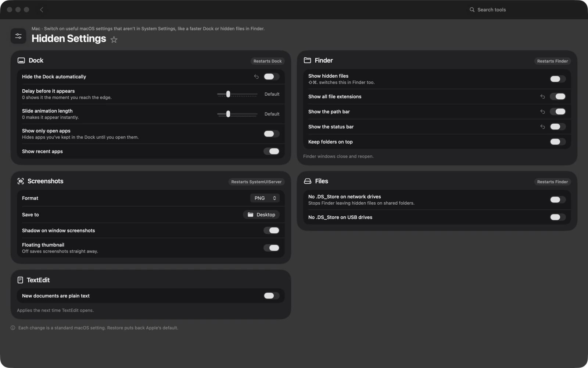This screenshot has height=368, width=588.
Task: Open the screenshot Format PNG dropdown
Action: coord(265,198)
